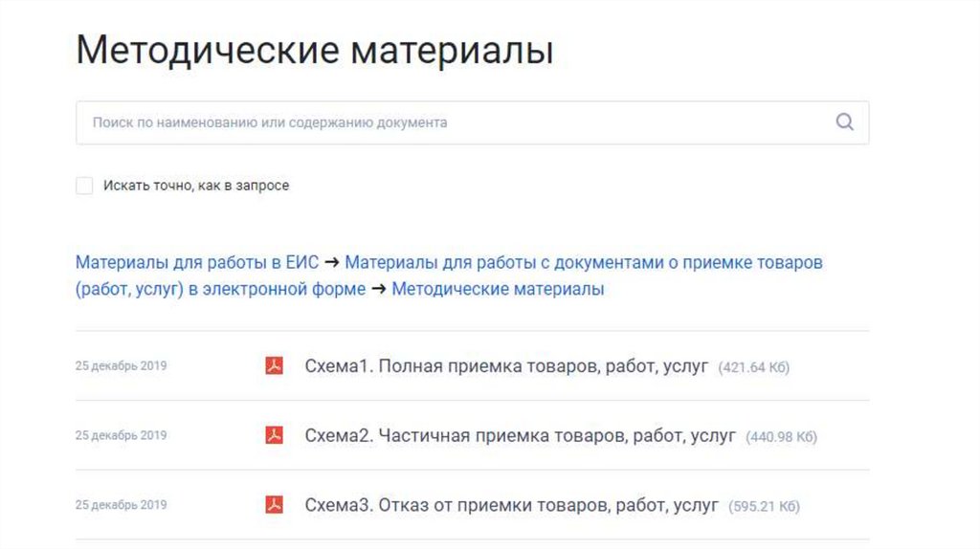Open the 'Материалы для работы в ЕИС' breadcrumb
Image resolution: width=980 pixels, height=549 pixels.
pos(196,262)
